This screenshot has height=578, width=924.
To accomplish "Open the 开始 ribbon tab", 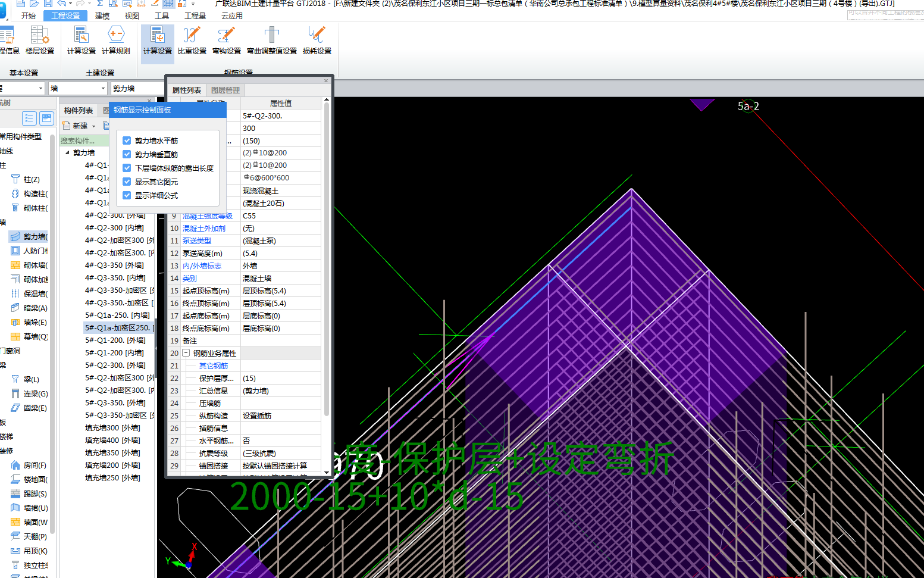I will 29,15.
